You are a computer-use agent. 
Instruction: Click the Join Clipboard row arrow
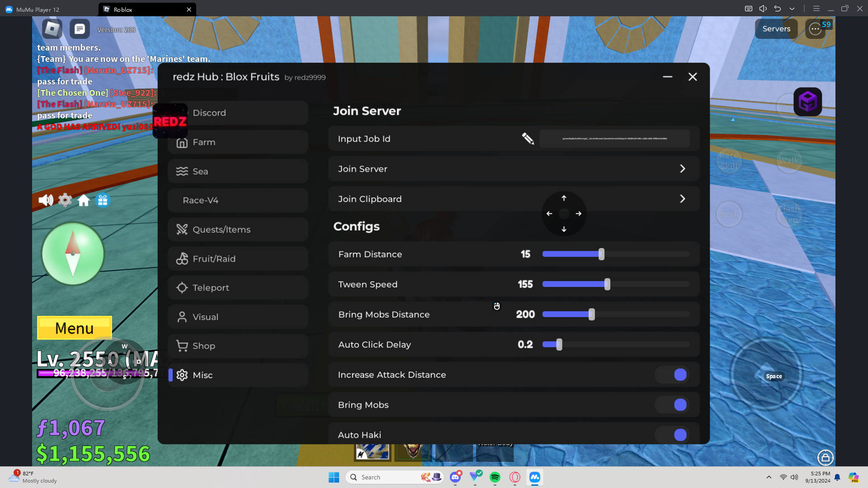(683, 199)
